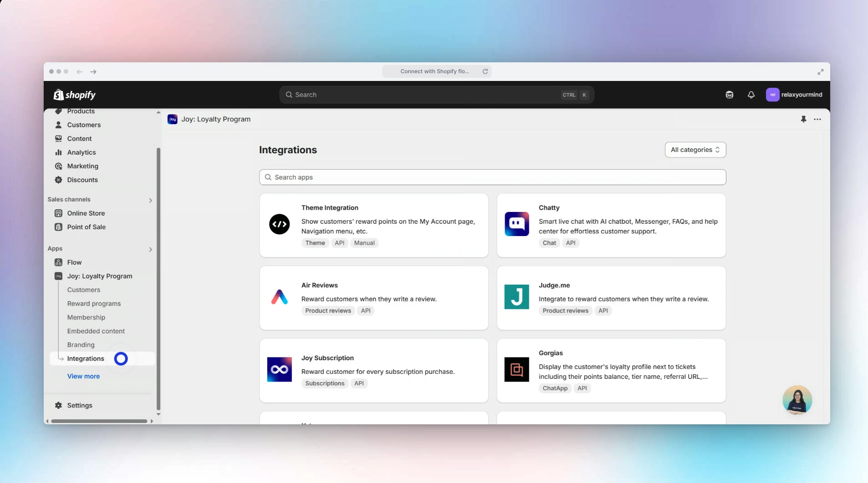Open the All categories dropdown
This screenshot has width=868, height=483.
click(x=695, y=150)
